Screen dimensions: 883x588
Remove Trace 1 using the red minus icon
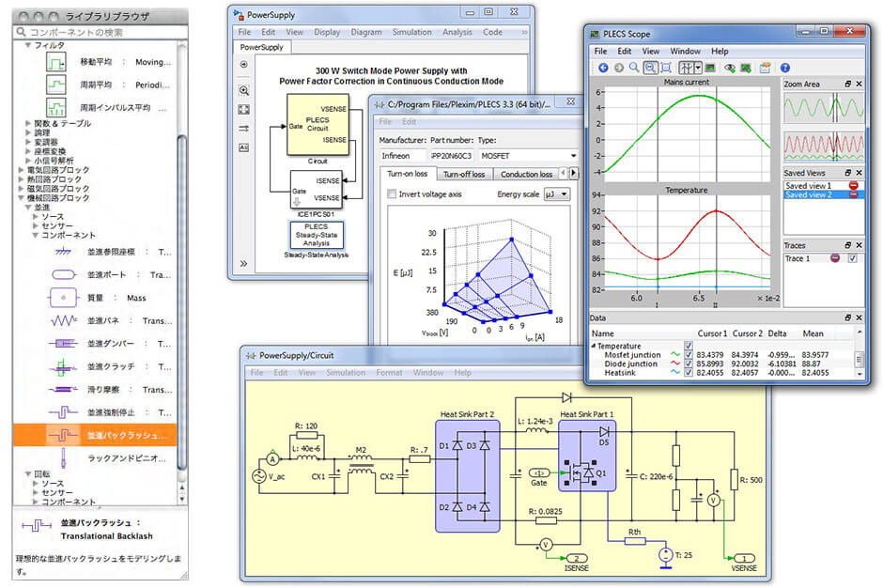pyautogui.click(x=834, y=258)
